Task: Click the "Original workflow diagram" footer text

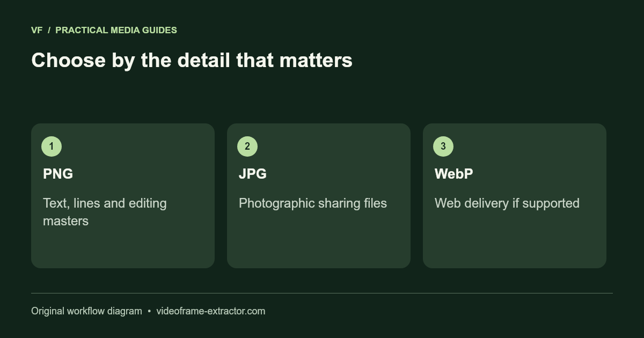Action: click(x=86, y=311)
